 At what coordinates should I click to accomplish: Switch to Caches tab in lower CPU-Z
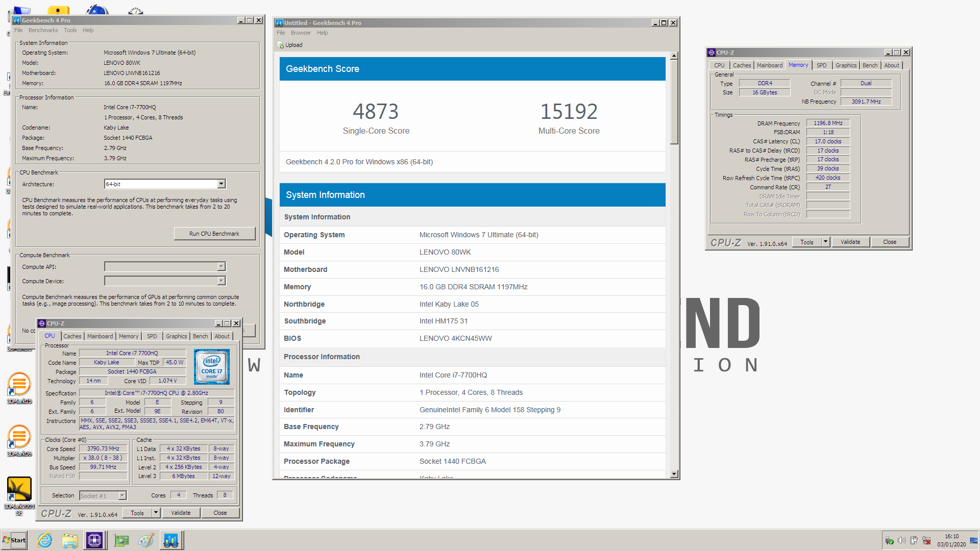click(72, 336)
